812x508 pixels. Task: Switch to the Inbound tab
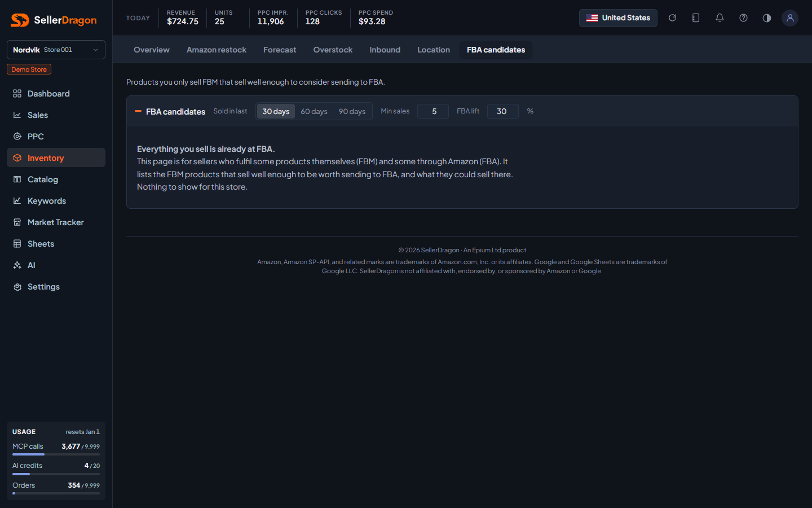tap(385, 50)
